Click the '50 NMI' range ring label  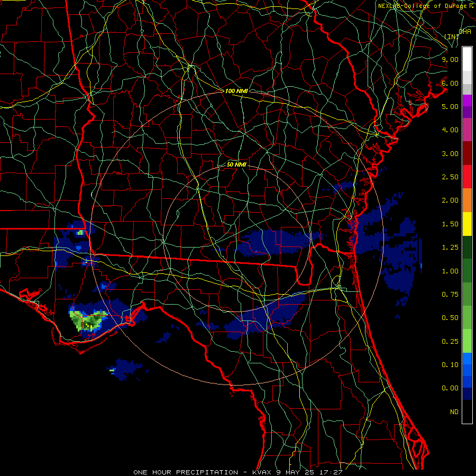click(236, 164)
